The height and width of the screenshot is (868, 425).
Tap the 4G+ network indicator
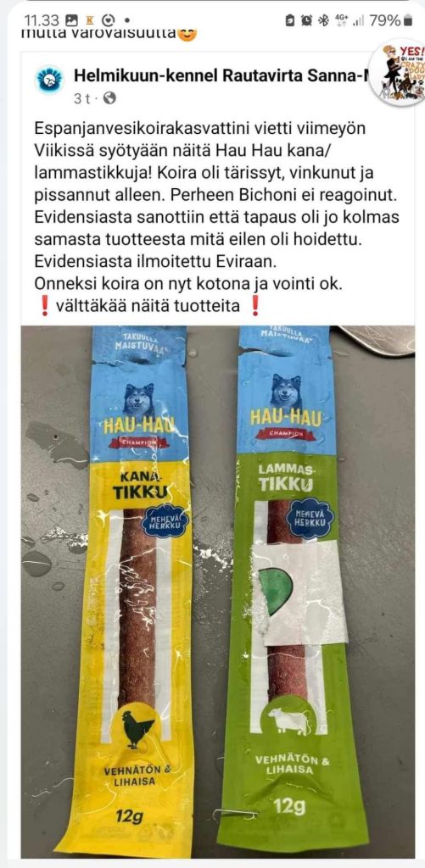click(x=342, y=20)
